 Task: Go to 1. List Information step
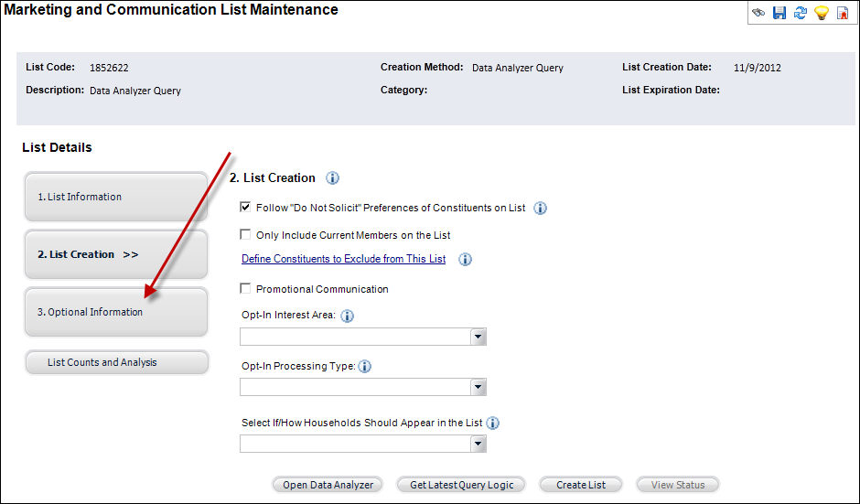coord(116,197)
